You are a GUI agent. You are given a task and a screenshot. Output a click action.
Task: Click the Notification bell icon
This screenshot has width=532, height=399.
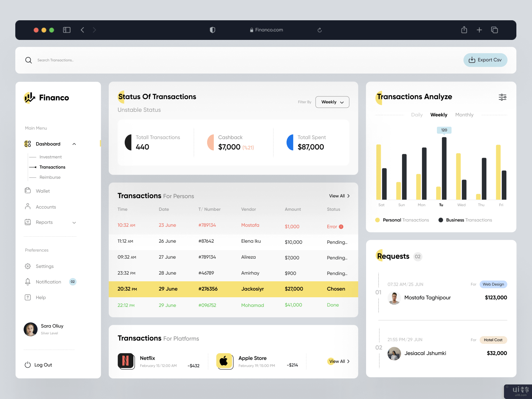coord(28,282)
